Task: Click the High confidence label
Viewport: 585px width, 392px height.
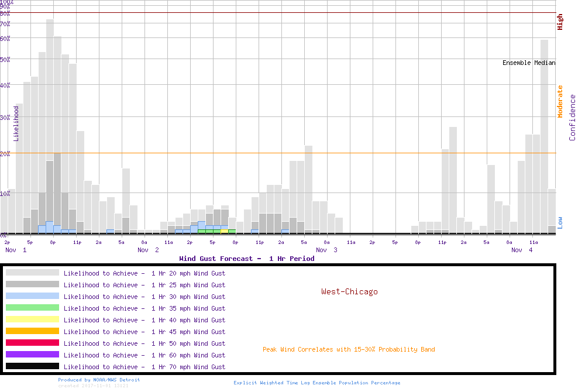Action: [560, 22]
